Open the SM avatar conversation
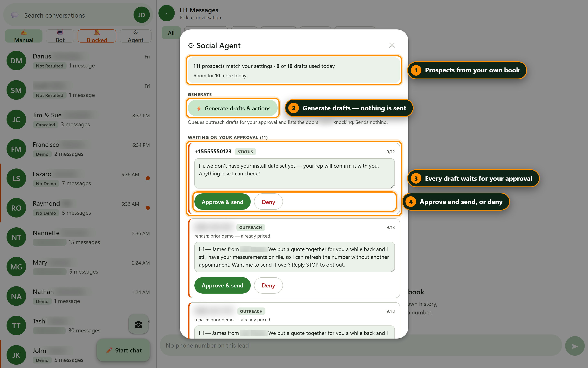Viewport: 588px width, 368px height. pyautogui.click(x=16, y=90)
